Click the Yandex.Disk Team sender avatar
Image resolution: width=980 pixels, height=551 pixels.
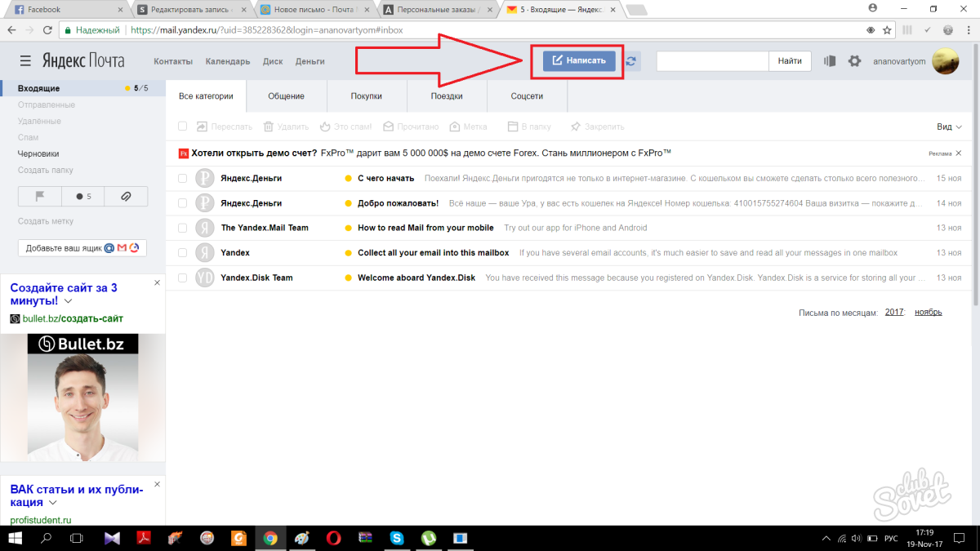(x=205, y=278)
